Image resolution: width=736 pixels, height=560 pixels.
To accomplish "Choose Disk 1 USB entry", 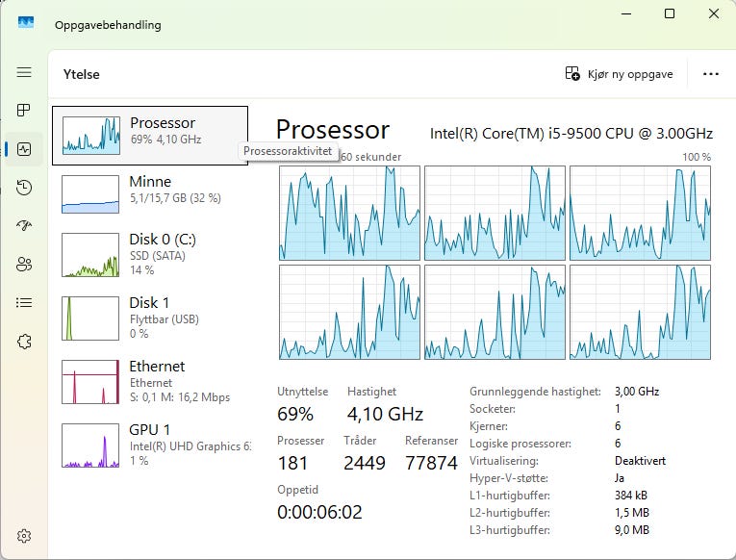I will click(149, 317).
